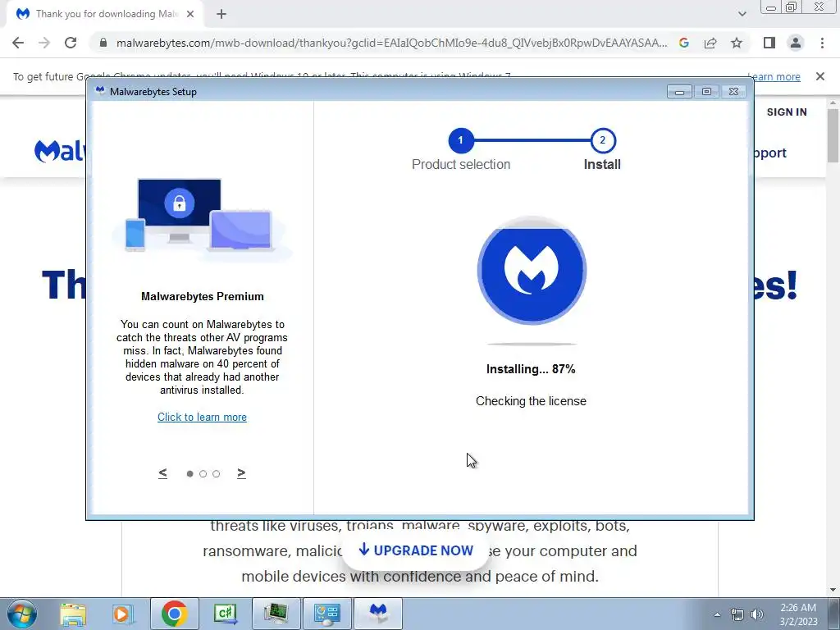Open Windows Media Player taskbar icon

tap(123, 614)
